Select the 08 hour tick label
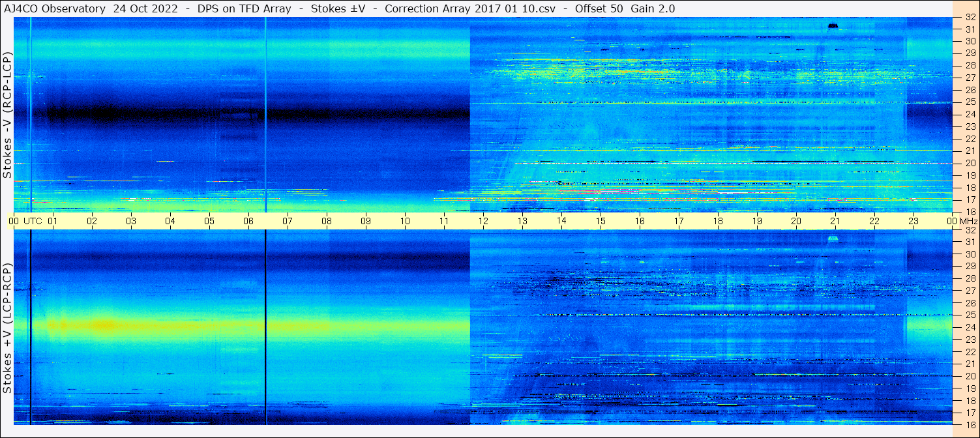The height and width of the screenshot is (438, 980). [327, 221]
